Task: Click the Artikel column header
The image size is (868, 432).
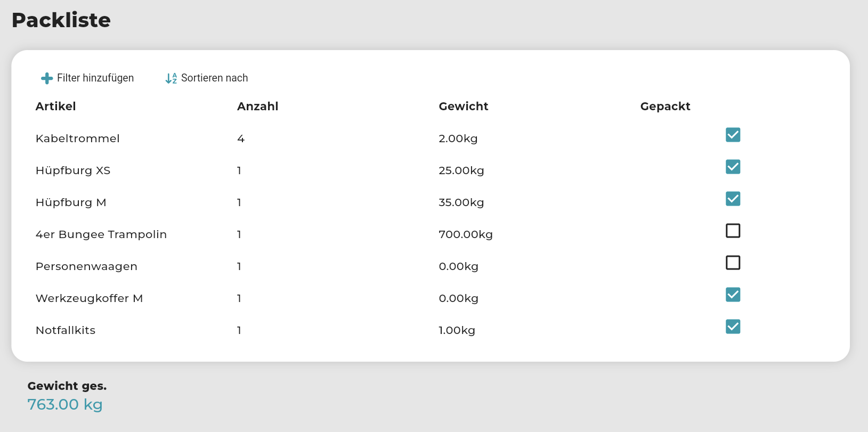Action: (55, 107)
